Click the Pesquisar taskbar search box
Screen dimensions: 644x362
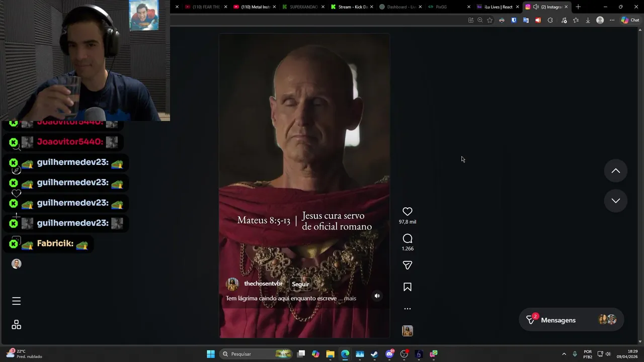[256, 354]
